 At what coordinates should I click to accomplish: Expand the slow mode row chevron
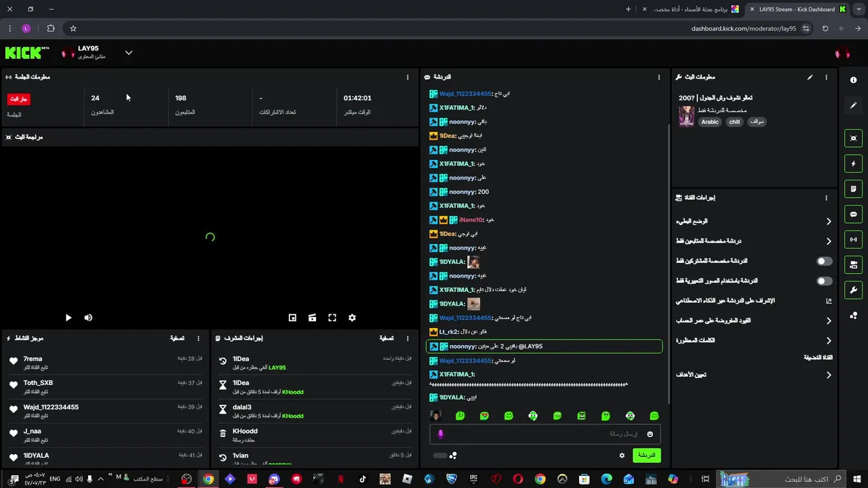(828, 222)
